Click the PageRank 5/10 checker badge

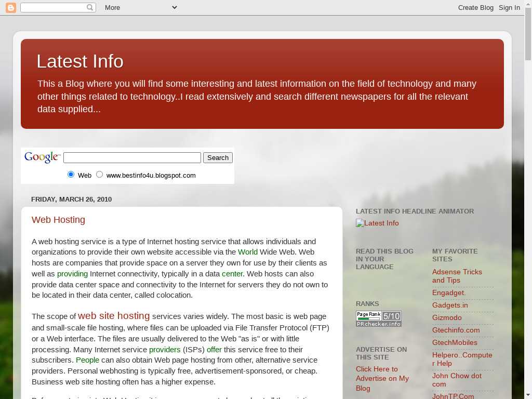[x=378, y=318]
